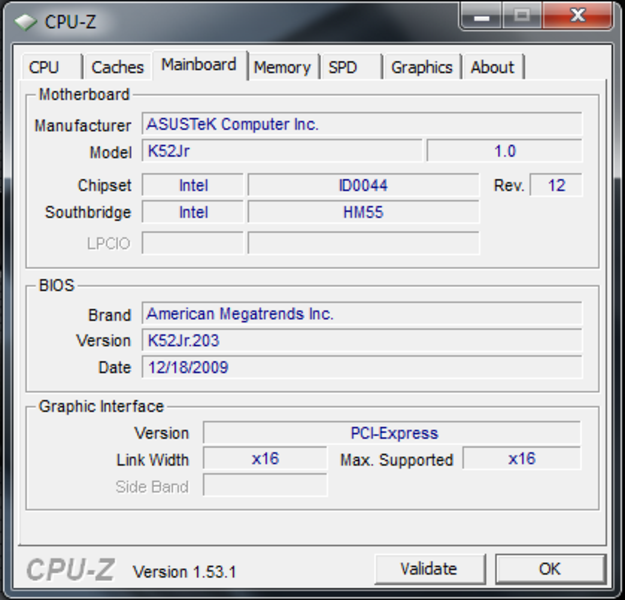Go to the Memory tab
The height and width of the screenshot is (600, 625).
pos(281,67)
